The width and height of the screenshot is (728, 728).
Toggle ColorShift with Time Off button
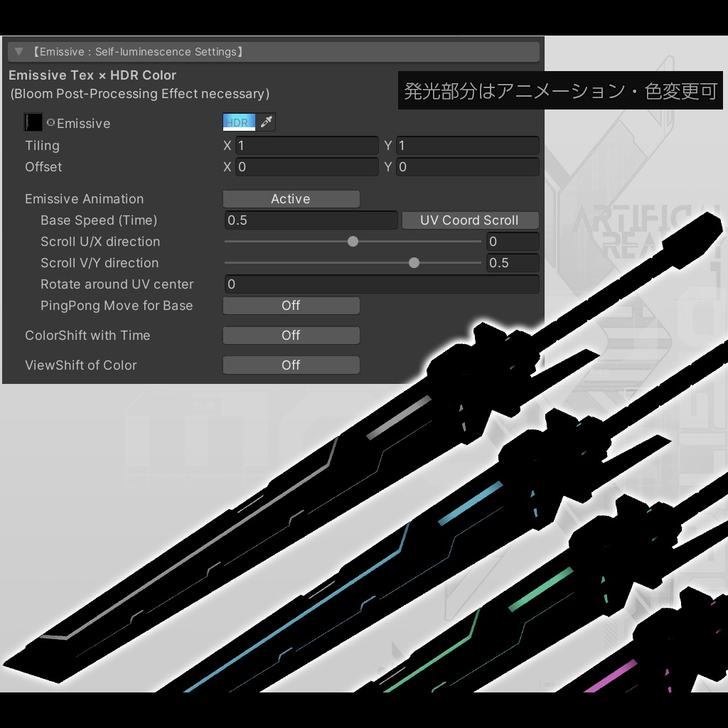click(291, 336)
